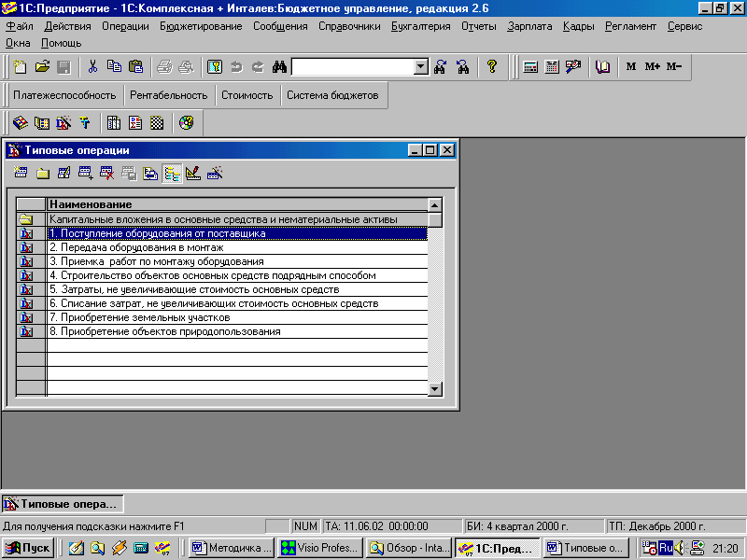Click the triangle ruler edit template icon
This screenshot has height=560, width=747.
pyautogui.click(x=193, y=174)
